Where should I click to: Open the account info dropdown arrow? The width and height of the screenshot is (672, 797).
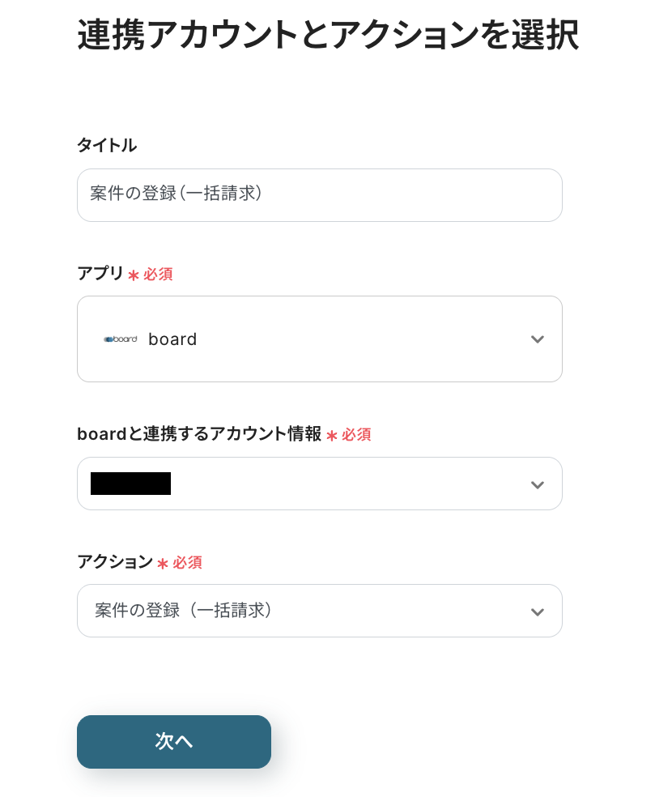pyautogui.click(x=537, y=484)
